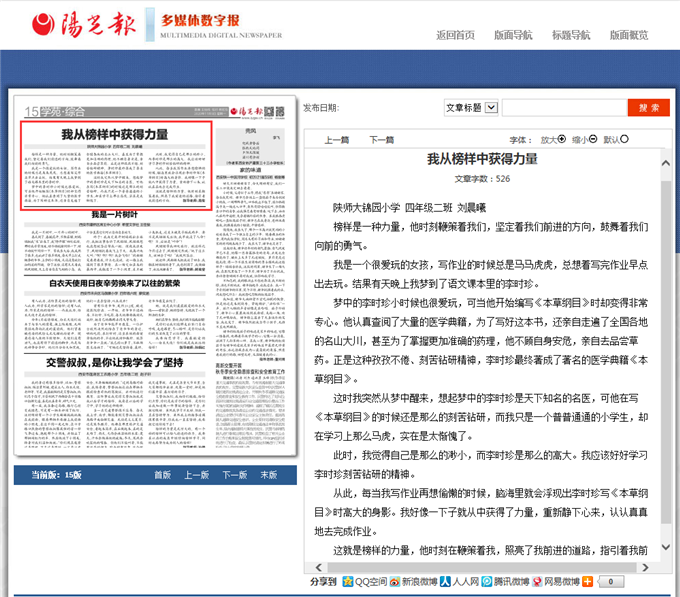Select 缩小 font size radio button
This screenshot has height=597, width=680.
click(593, 139)
